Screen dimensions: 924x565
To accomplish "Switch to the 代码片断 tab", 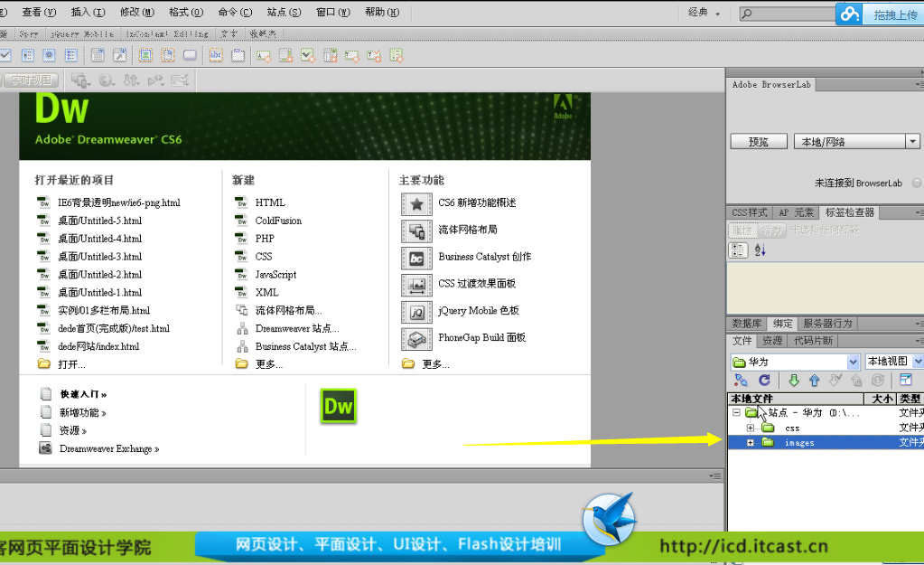I will click(x=813, y=340).
